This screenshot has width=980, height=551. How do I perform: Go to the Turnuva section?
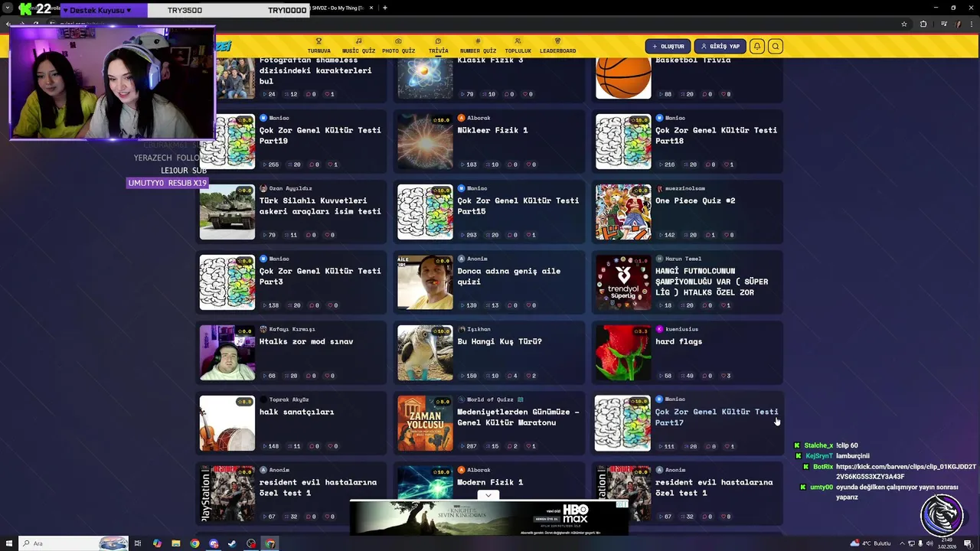(x=318, y=46)
